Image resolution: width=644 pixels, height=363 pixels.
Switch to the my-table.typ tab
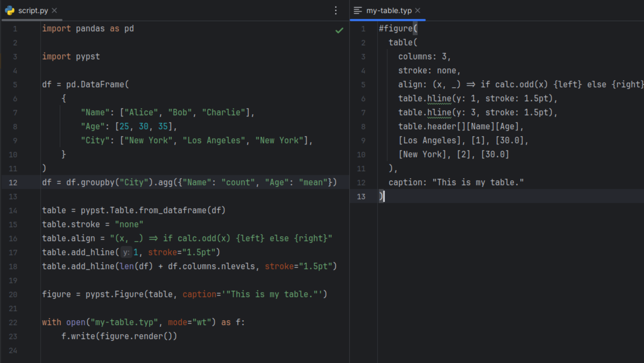(389, 10)
